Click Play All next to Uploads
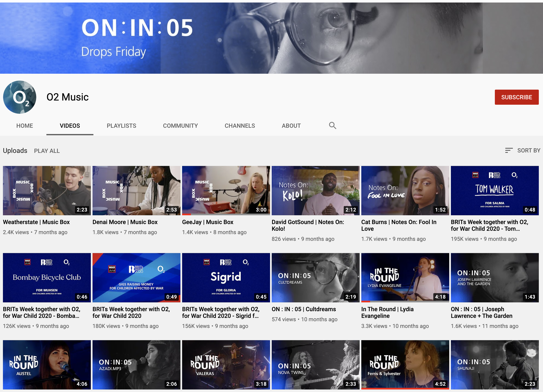543x392 pixels. (x=47, y=151)
